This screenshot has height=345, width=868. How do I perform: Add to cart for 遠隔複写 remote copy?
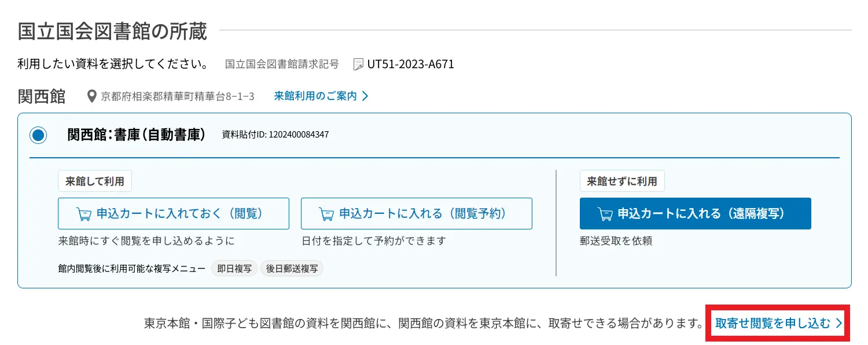click(696, 214)
